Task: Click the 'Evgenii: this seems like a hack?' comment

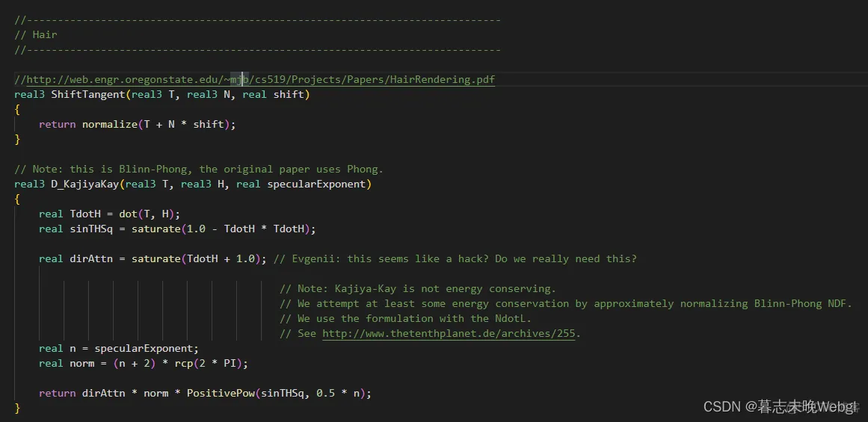Action: click(x=455, y=259)
